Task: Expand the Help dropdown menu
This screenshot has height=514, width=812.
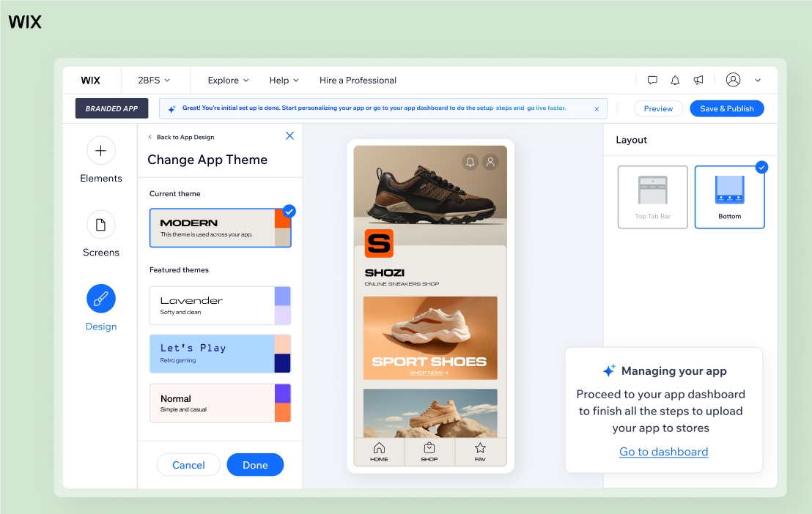Action: [284, 81]
